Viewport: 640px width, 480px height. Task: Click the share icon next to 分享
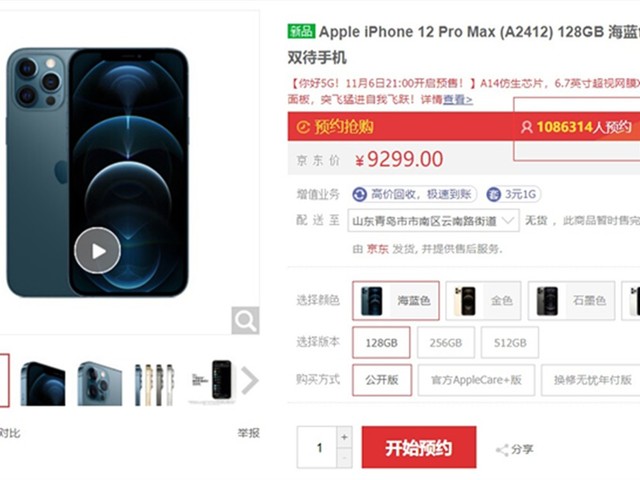point(502,450)
